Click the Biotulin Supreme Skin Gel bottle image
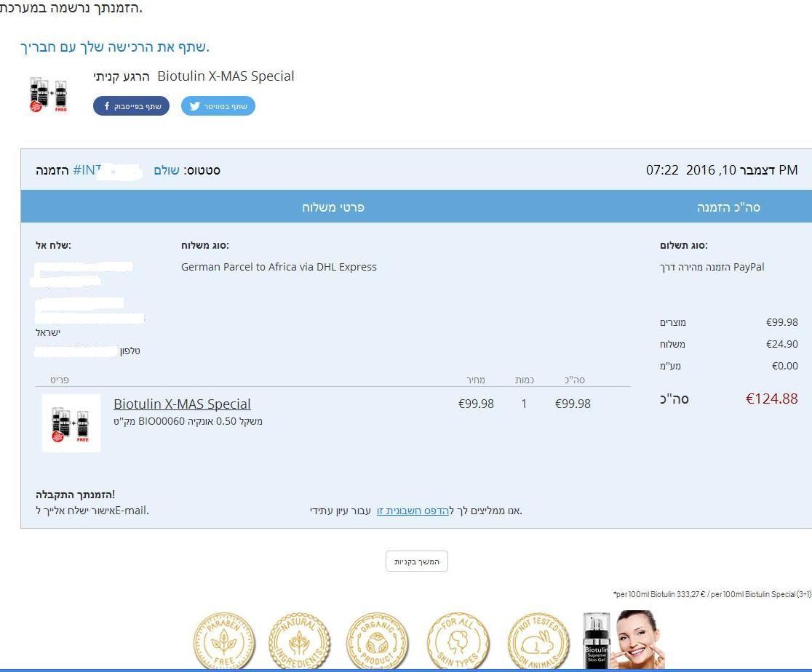Screen dimensions: 812x672 [x=596, y=641]
